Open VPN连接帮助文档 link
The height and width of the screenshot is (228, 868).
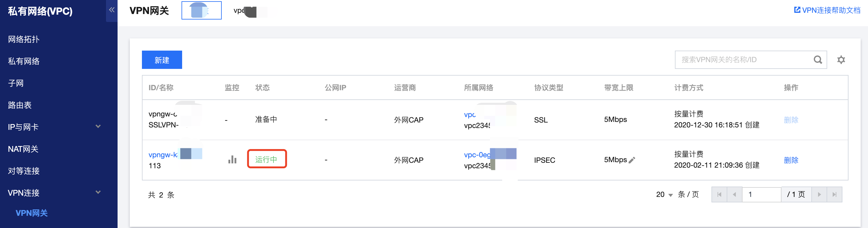827,10
